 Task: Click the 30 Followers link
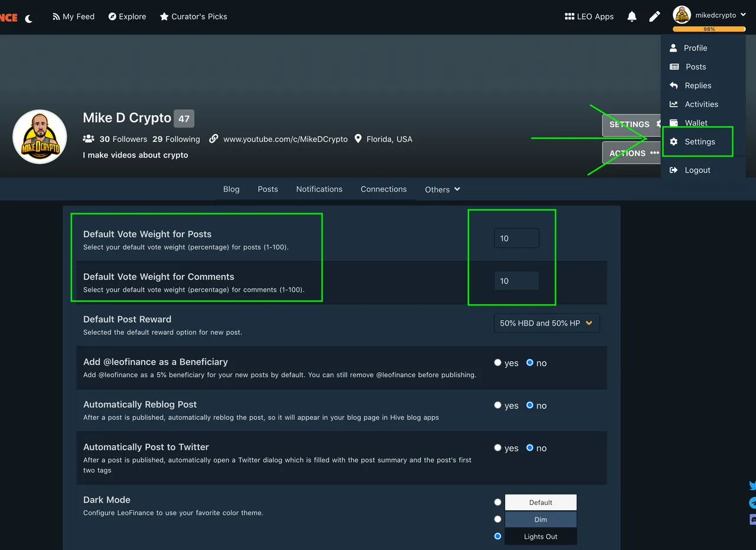(123, 139)
